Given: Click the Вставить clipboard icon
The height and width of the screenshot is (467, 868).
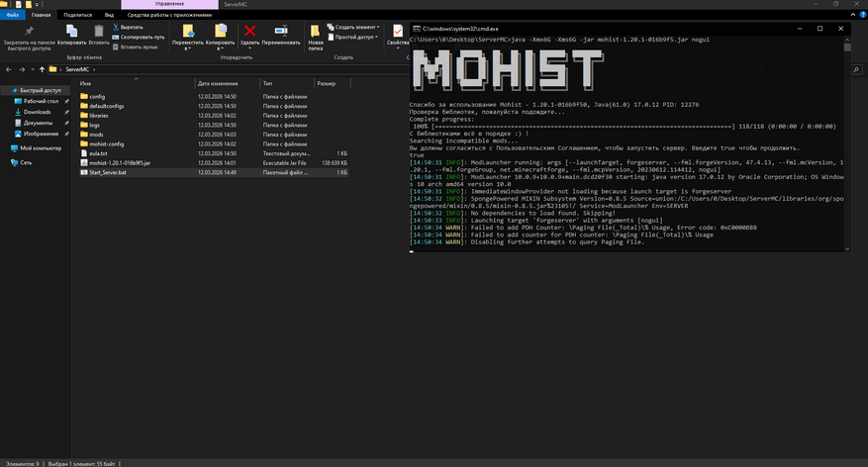Looking at the screenshot, I should [99, 31].
